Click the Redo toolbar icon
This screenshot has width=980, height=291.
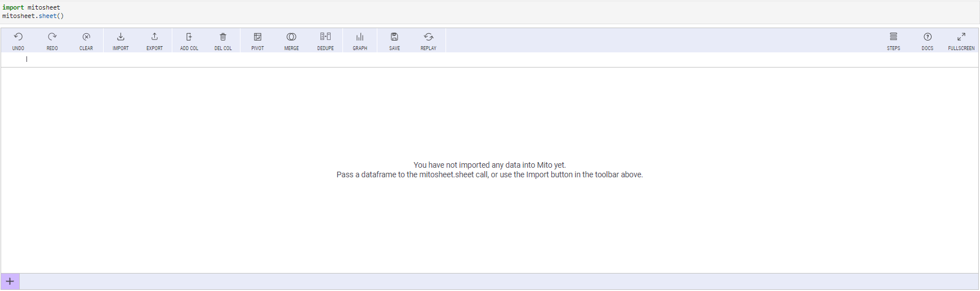pyautogui.click(x=52, y=41)
